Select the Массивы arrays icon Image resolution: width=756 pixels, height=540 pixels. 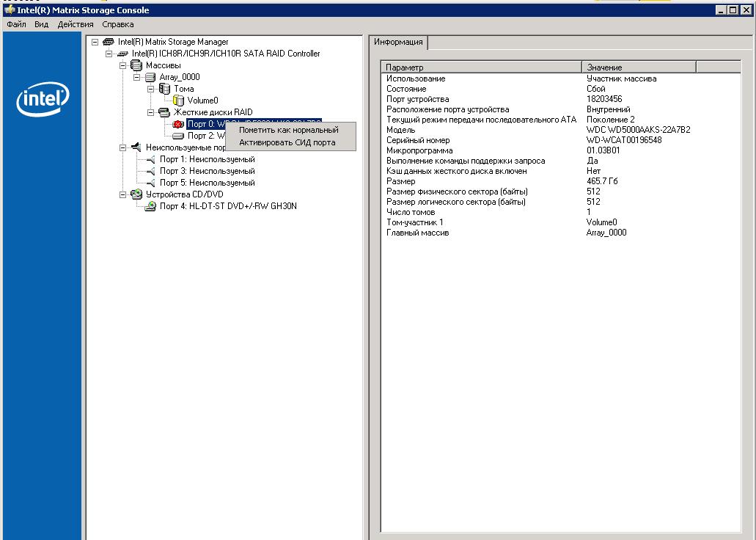pyautogui.click(x=136, y=65)
